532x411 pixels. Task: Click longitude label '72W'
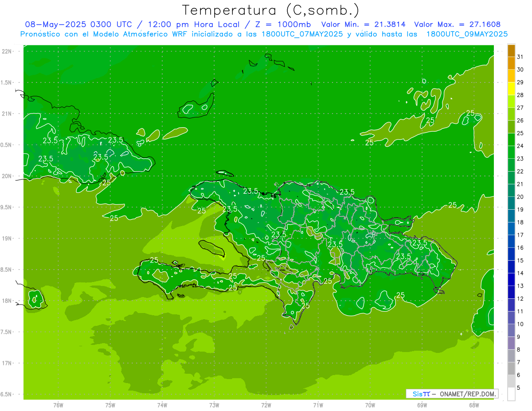pos(266,405)
